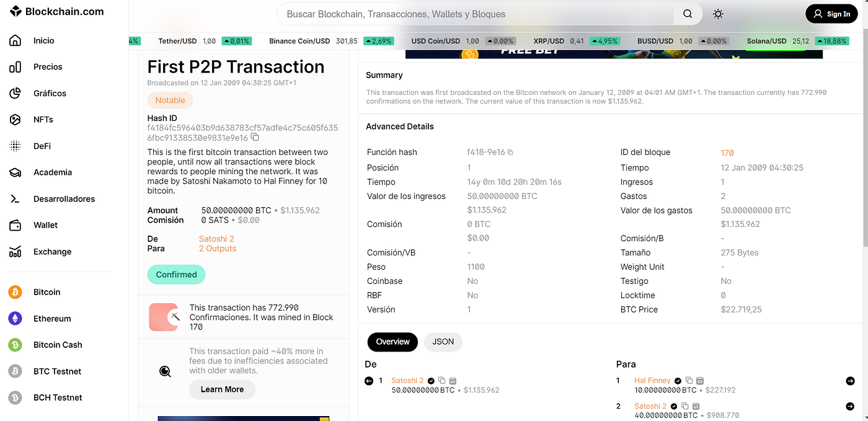Click the script icon for Satoshi 2 under De
The height and width of the screenshot is (421, 868).
(453, 381)
